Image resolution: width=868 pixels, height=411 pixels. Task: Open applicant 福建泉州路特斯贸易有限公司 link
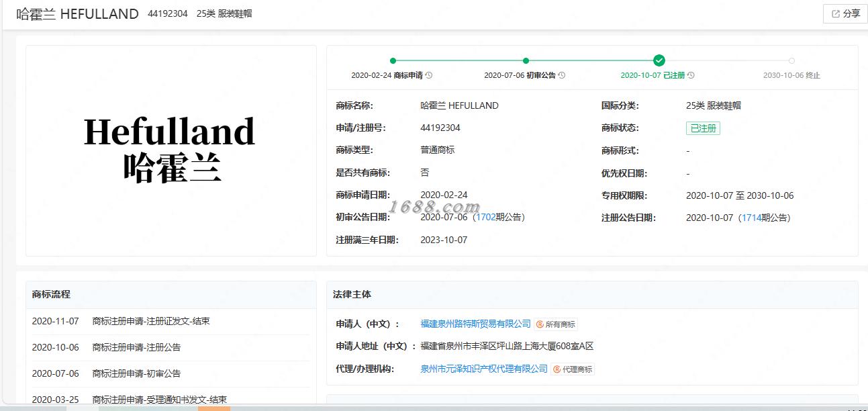(x=475, y=324)
